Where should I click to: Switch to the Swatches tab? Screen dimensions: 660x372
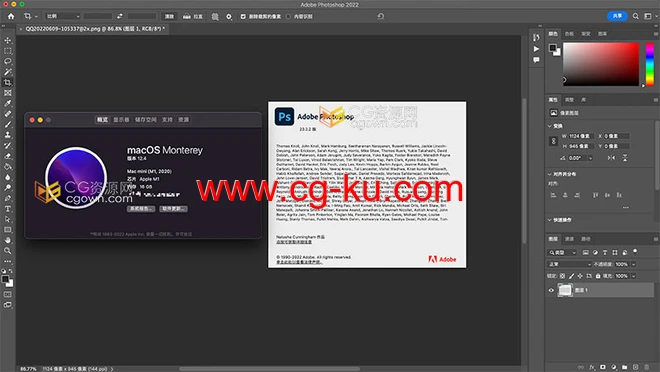(569, 34)
